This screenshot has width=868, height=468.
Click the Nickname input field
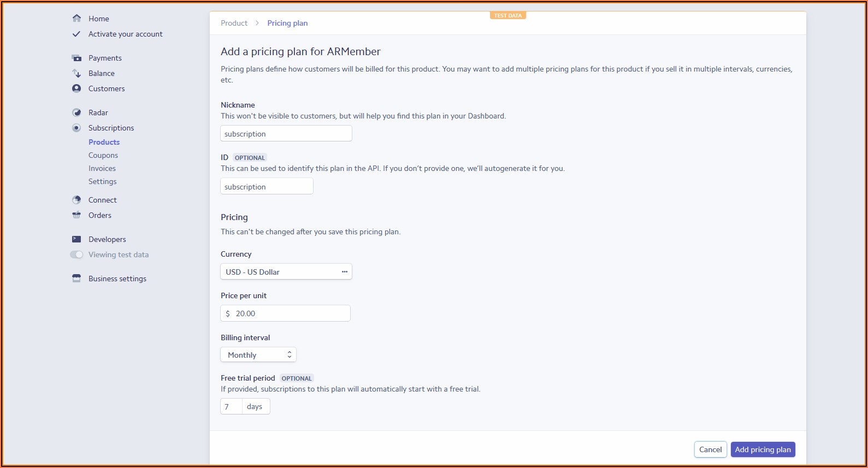click(286, 134)
